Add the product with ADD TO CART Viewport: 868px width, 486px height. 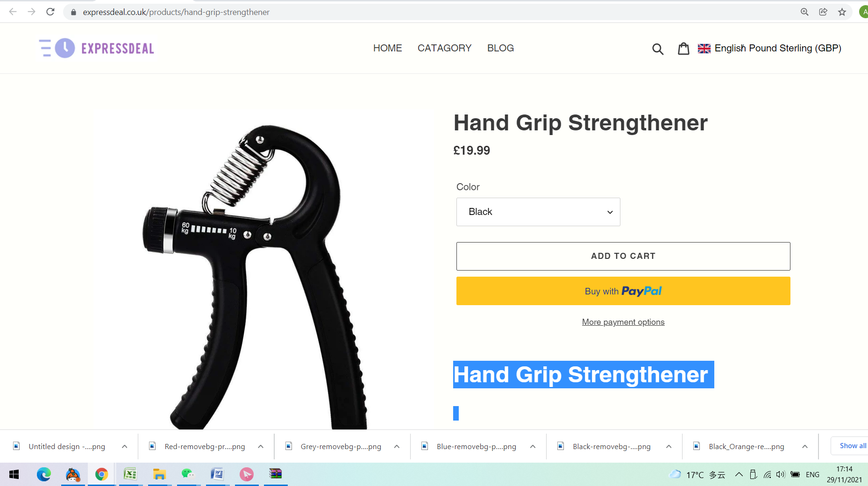point(623,256)
